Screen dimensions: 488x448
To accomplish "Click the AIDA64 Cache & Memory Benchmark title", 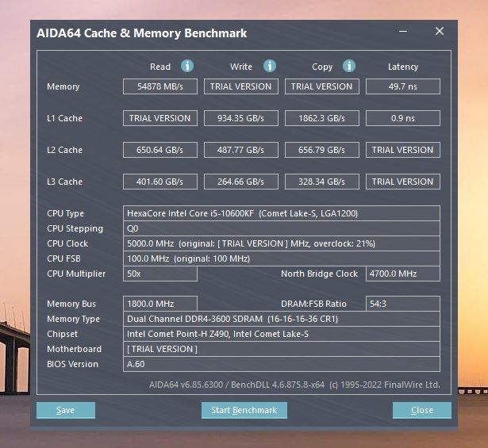I will [x=141, y=33].
